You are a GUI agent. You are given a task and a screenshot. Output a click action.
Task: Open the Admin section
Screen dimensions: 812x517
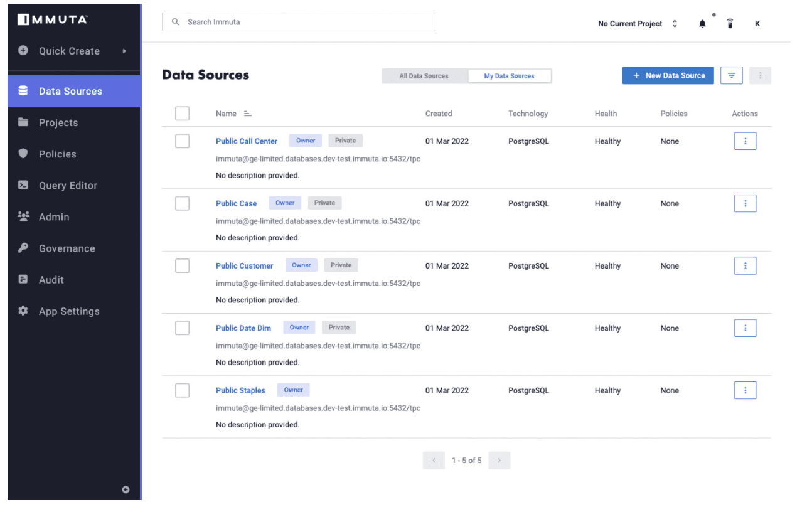pyautogui.click(x=74, y=216)
